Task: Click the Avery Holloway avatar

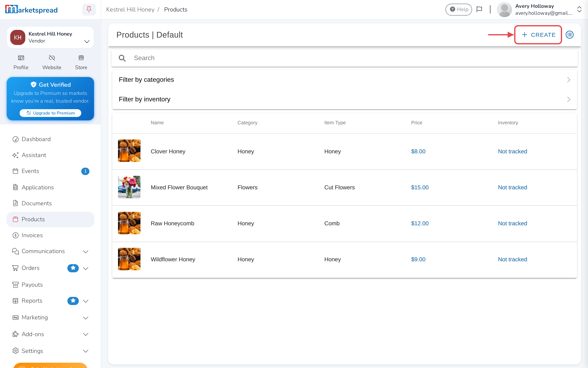Action: (x=504, y=9)
